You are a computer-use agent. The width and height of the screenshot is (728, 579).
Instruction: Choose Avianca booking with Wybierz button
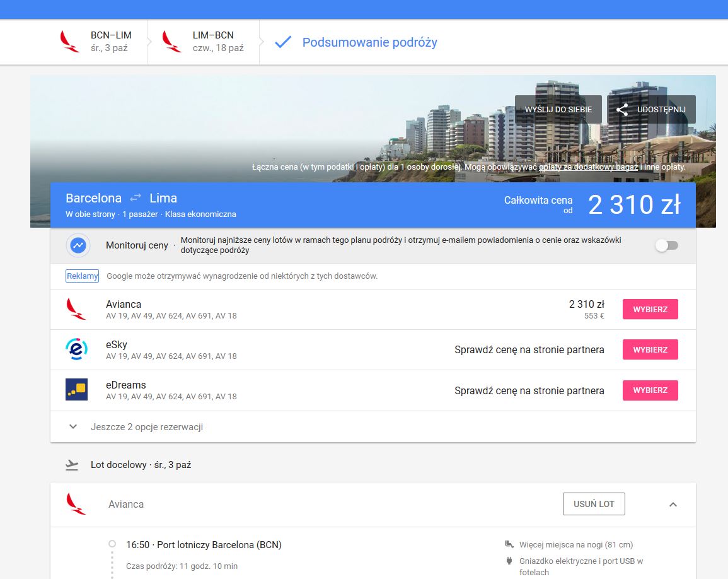coord(650,309)
